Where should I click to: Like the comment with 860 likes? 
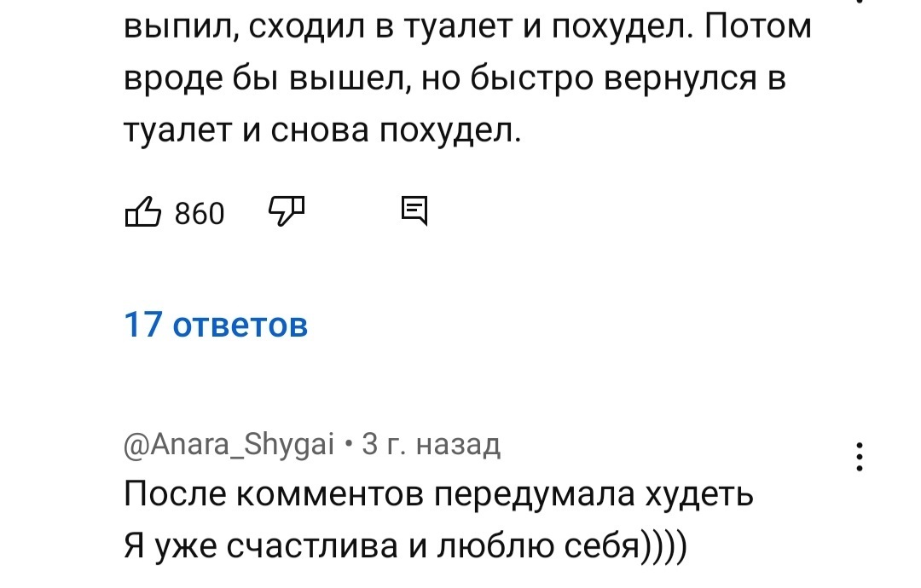[x=142, y=211]
